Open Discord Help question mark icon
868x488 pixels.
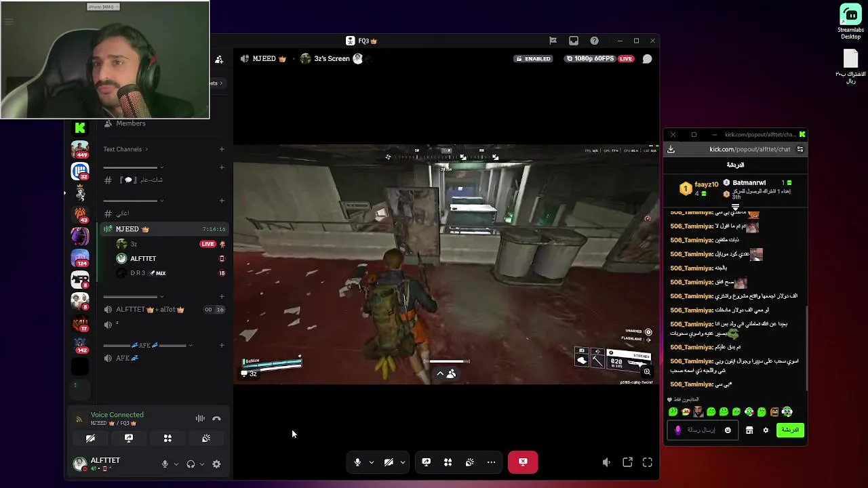click(594, 41)
